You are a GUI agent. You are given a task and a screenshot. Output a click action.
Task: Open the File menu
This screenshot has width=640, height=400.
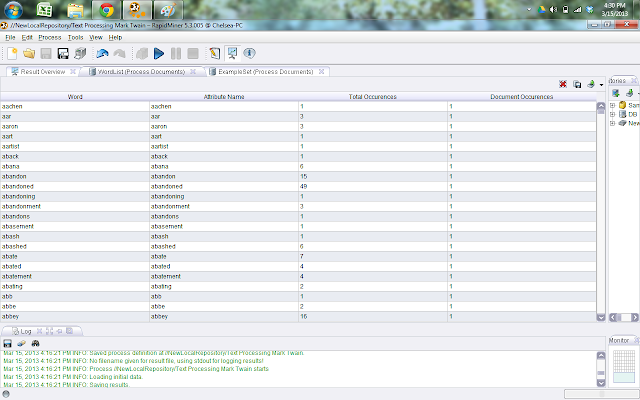10,38
